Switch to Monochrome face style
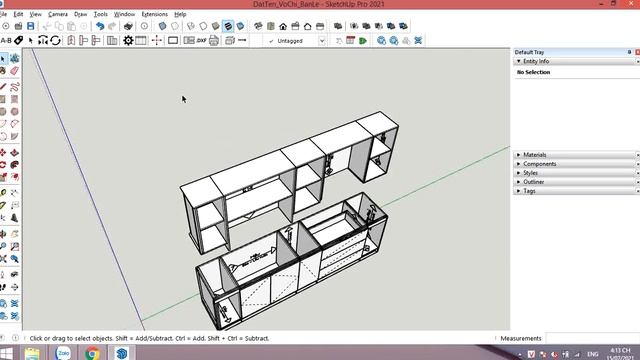Viewport: 640px width, 360px height. 240,26
